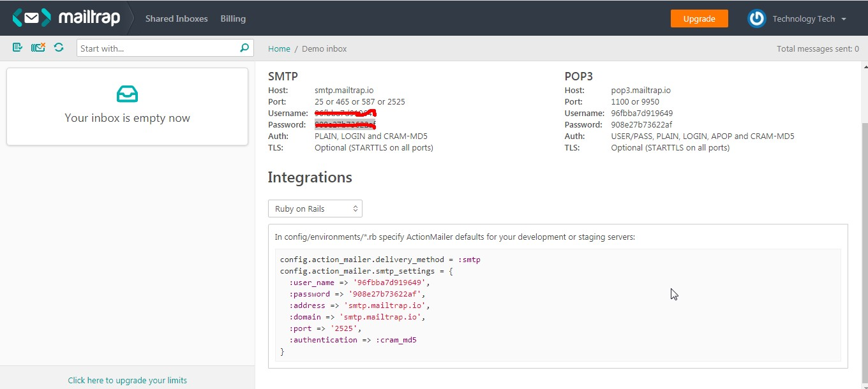This screenshot has width=868, height=389.
Task: Click the POP3 password 908e27b73622af
Action: [641, 125]
